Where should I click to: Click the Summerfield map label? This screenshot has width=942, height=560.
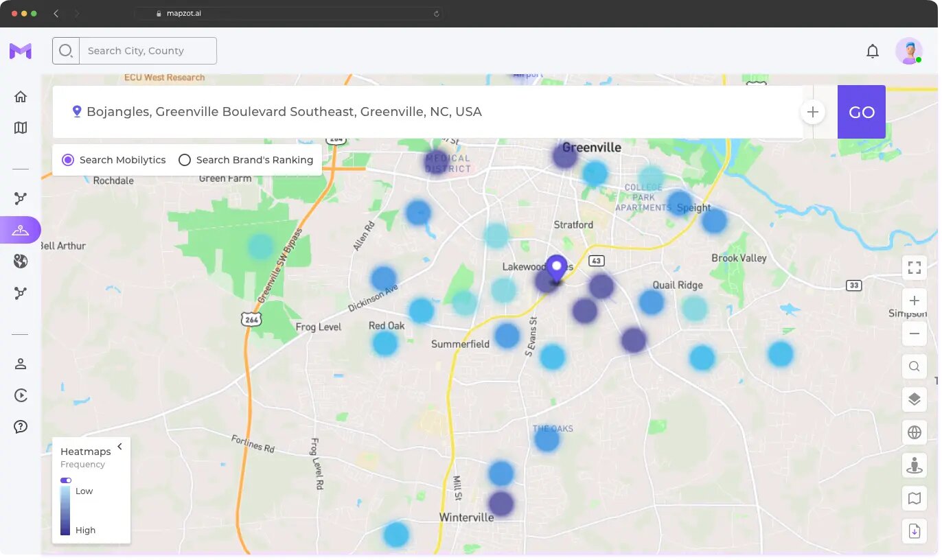(461, 344)
